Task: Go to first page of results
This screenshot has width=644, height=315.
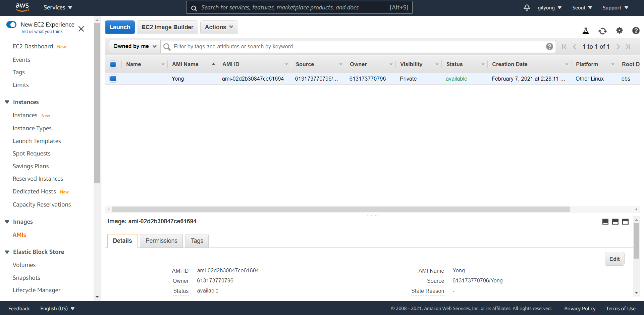Action: pyautogui.click(x=564, y=47)
